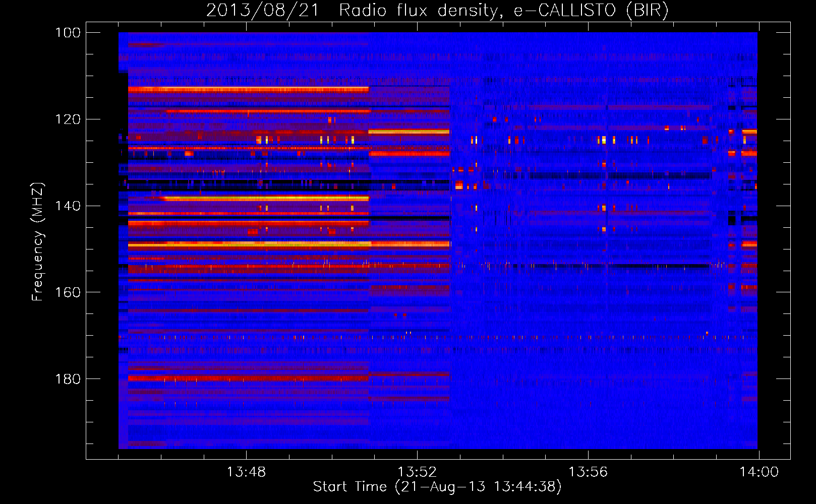Click the '160' frequency tick label
This screenshot has width=816, height=504.
(x=68, y=292)
